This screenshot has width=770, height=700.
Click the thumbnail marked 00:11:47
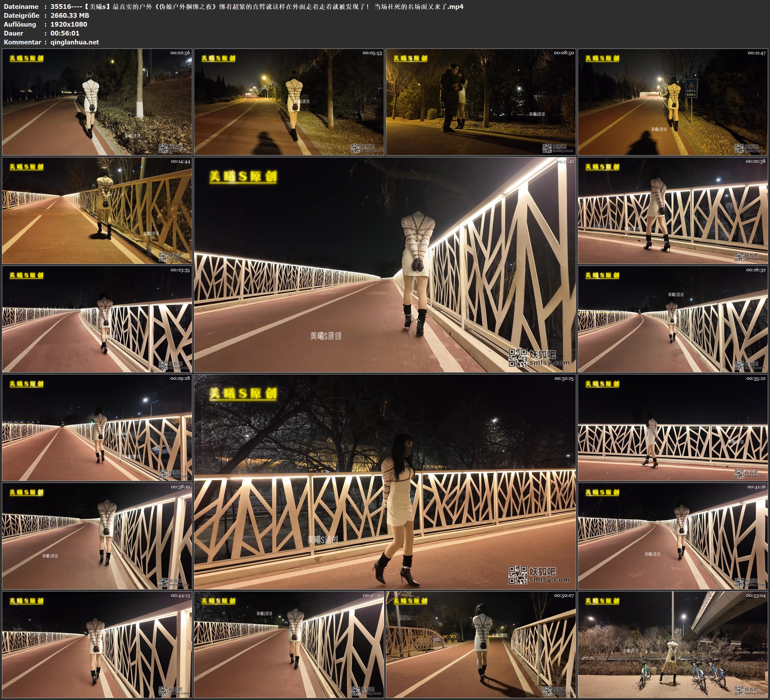click(x=673, y=102)
